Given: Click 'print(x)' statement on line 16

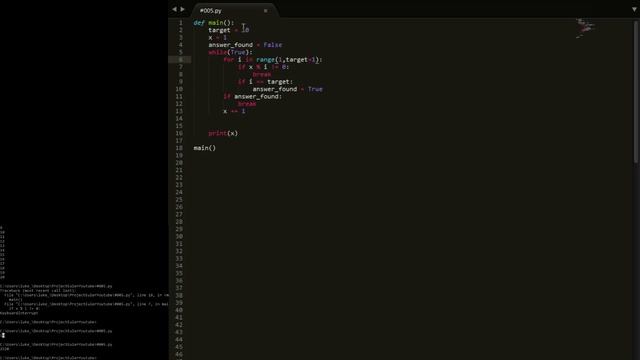Looking at the screenshot, I should (x=223, y=133).
